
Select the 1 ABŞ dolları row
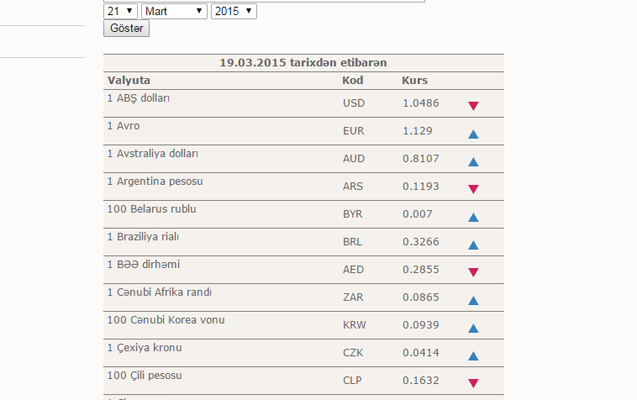[138, 99]
